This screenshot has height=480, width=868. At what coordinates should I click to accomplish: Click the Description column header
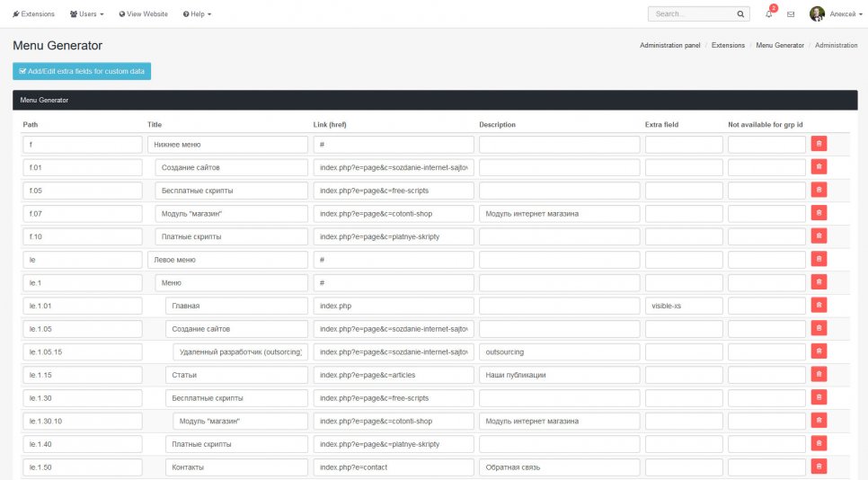(497, 125)
